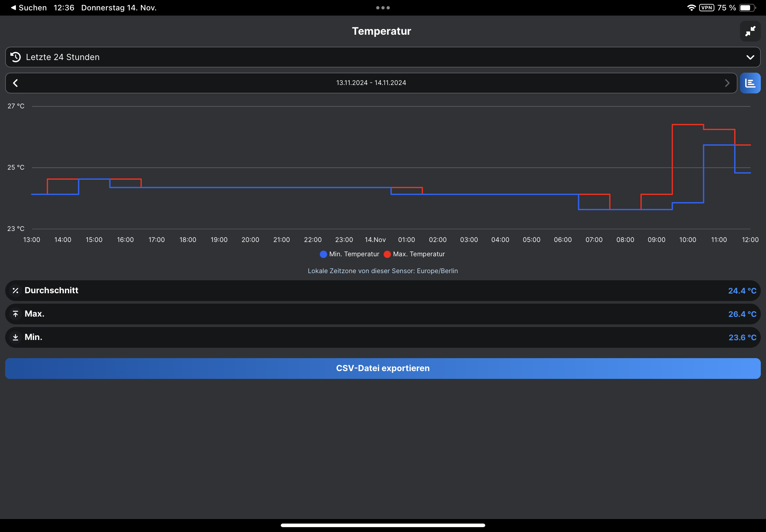
Task: Tap the chart at 10:00 peak
Action: pyautogui.click(x=688, y=125)
